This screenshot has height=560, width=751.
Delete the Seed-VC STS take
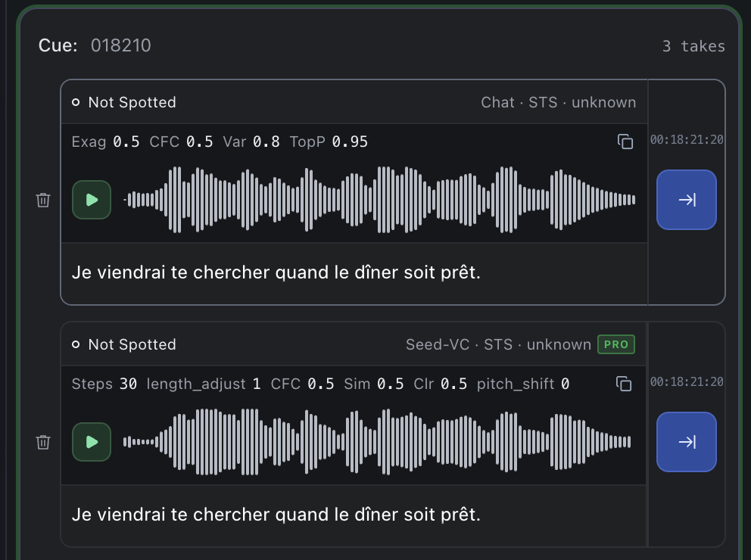point(43,442)
